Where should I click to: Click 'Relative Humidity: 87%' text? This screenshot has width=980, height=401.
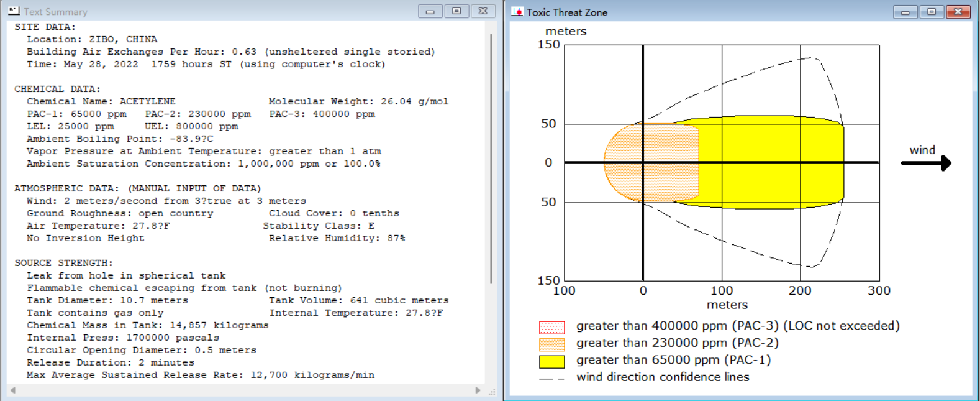click(337, 238)
